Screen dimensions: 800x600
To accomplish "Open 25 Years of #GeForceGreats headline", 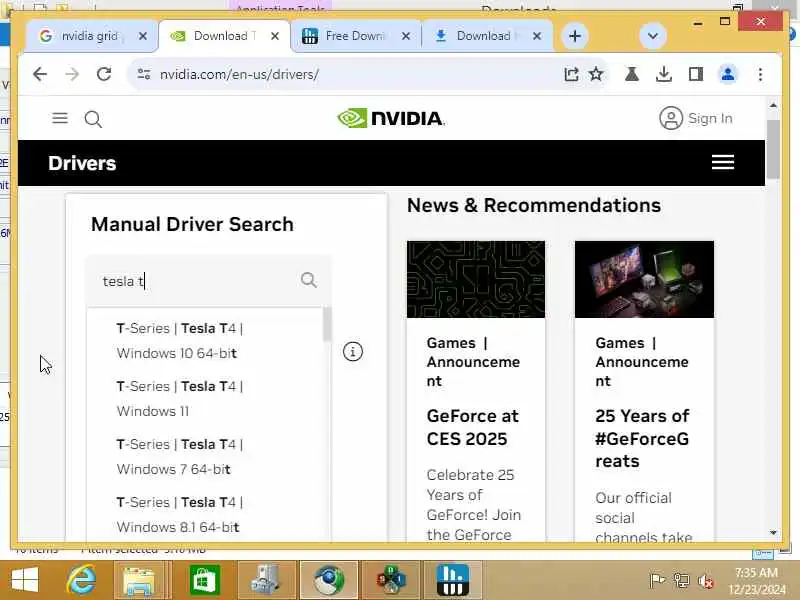I will pos(642,438).
